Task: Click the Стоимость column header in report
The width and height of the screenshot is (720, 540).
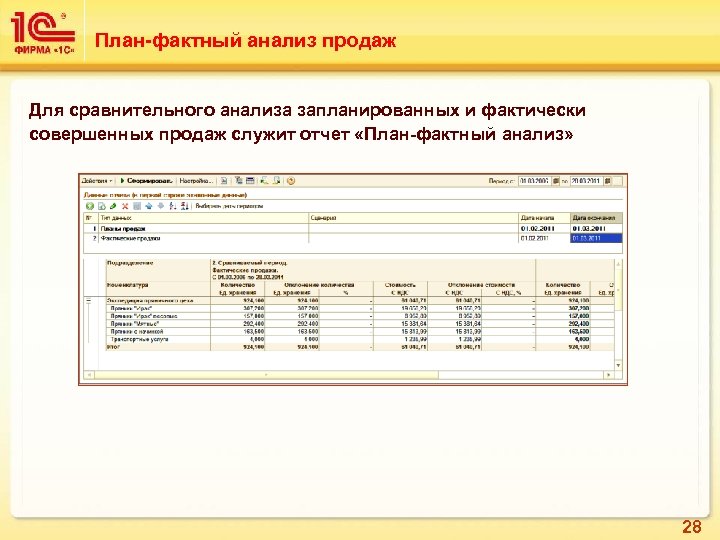Action: coord(400,285)
